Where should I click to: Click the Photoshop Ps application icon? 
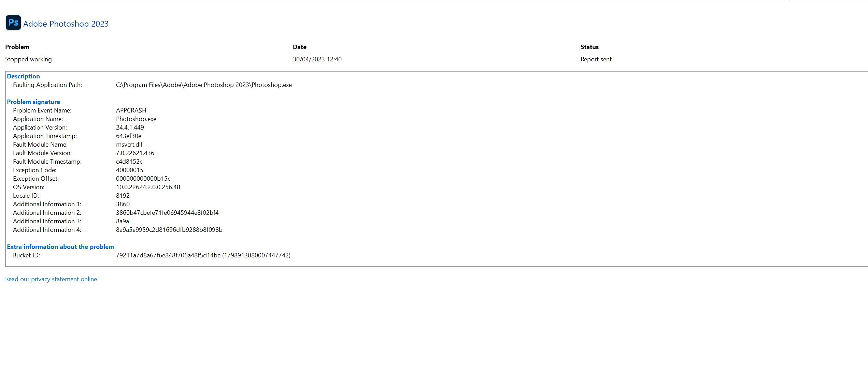click(13, 23)
